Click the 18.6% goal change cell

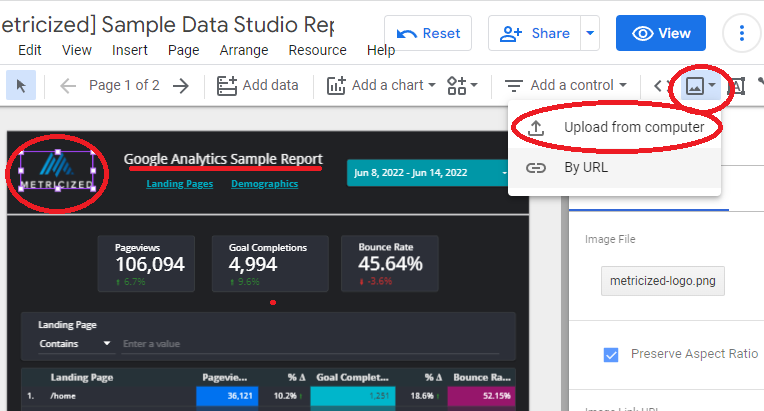pos(425,396)
